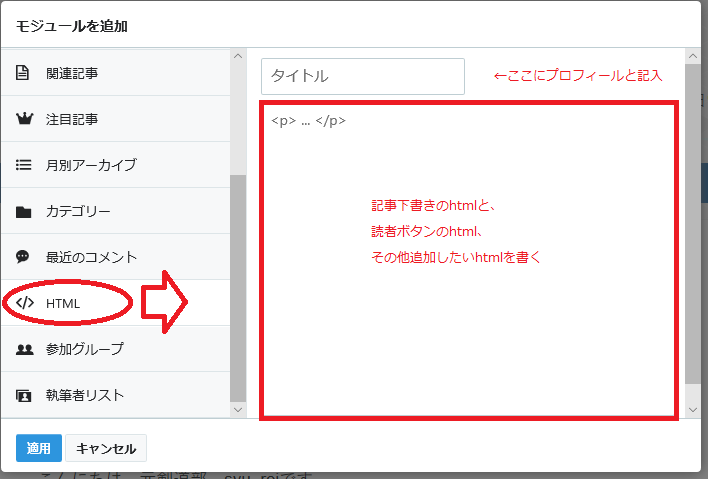Open the 月別アーカイブ module
Screen dimensions: 708x479
tap(116, 165)
